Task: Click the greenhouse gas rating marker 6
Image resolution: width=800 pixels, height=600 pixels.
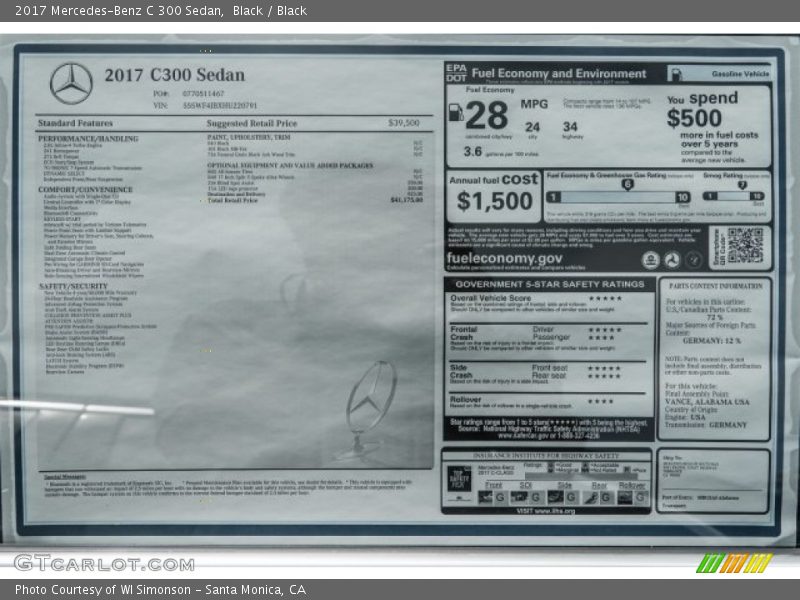Action: pyautogui.click(x=628, y=184)
